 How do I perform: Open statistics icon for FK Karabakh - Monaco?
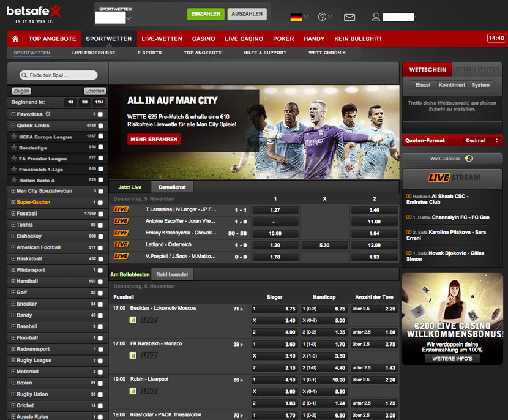tap(133, 356)
